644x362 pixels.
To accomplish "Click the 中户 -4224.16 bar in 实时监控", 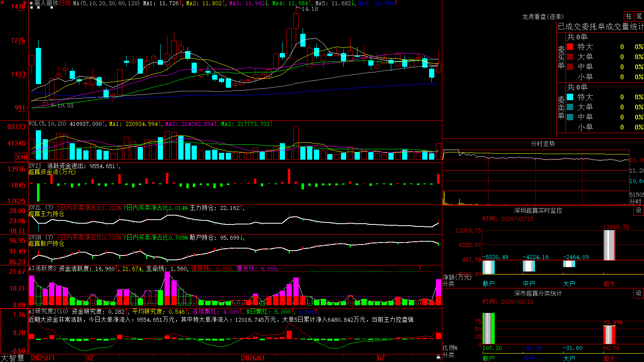I will tap(529, 265).
